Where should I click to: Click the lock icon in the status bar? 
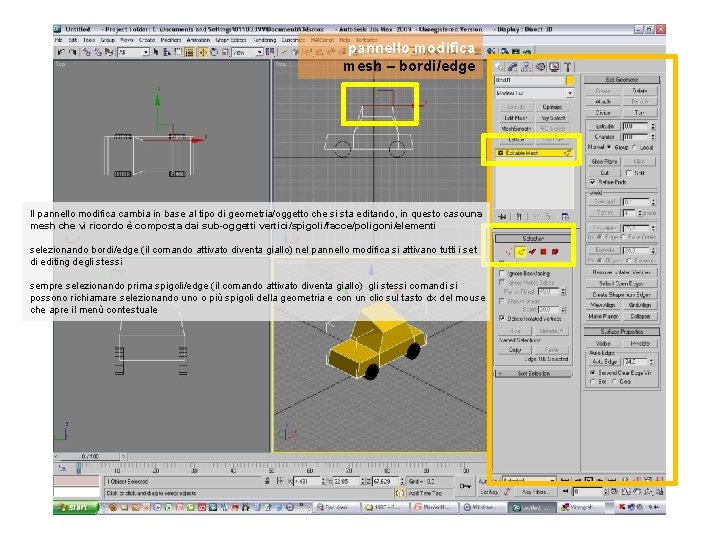pos(267,481)
